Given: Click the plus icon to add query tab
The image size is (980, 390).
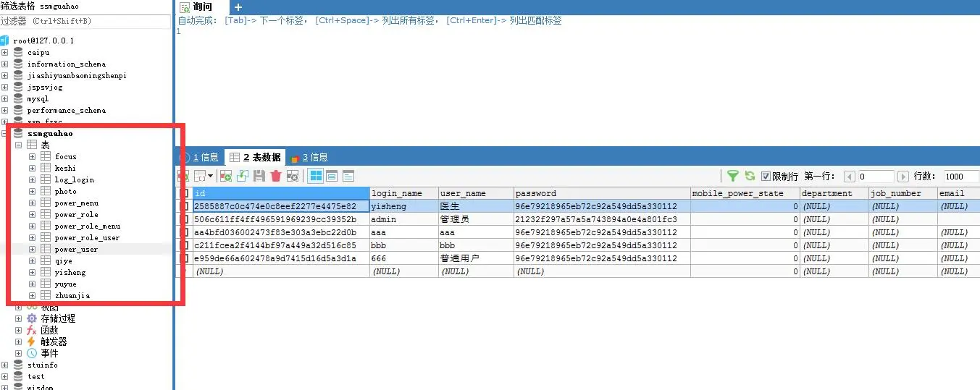Looking at the screenshot, I should click(x=238, y=7).
